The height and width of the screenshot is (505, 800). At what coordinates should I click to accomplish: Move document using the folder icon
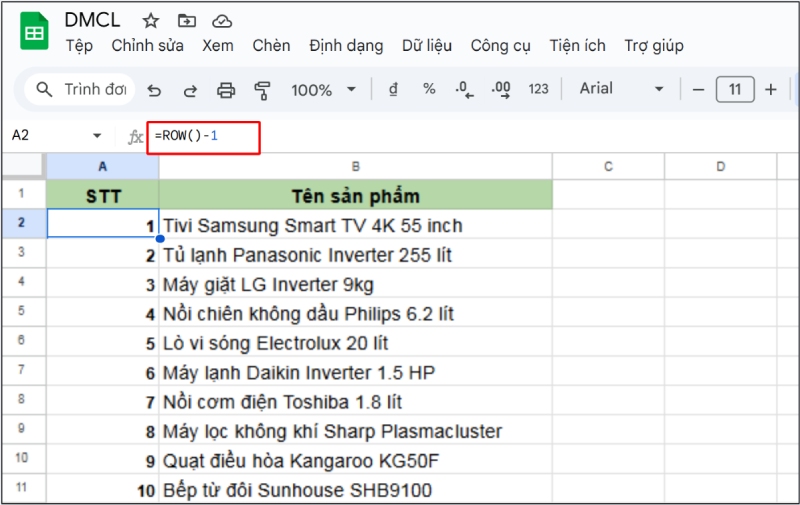tap(187, 21)
